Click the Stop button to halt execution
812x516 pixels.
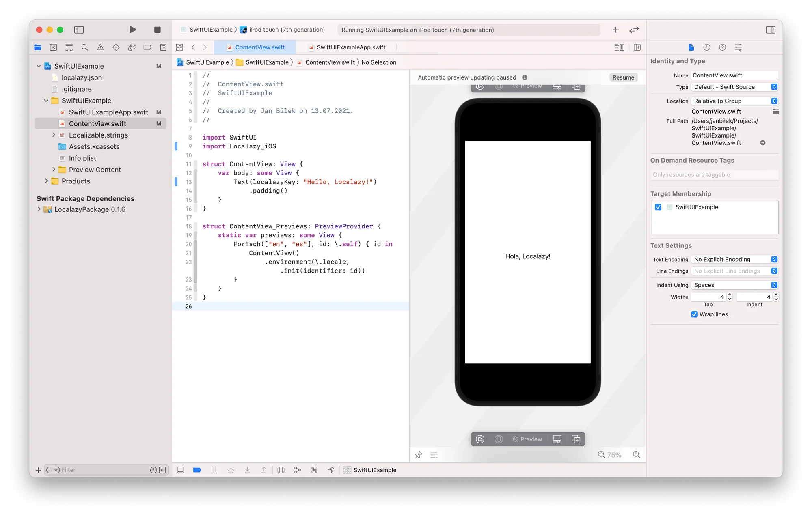coord(158,30)
